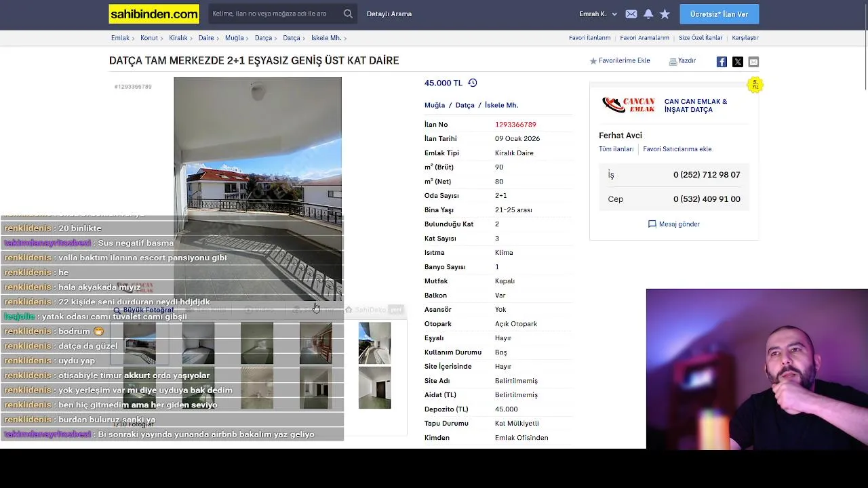Click Ücretsiz İlan Ver button
The width and height of the screenshot is (868, 488).
(x=719, y=14)
